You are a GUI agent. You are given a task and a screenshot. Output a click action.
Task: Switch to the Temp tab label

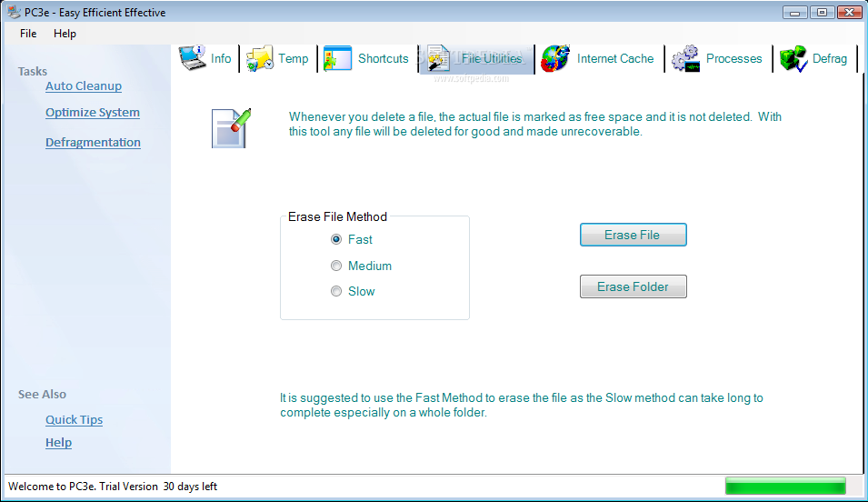click(294, 59)
